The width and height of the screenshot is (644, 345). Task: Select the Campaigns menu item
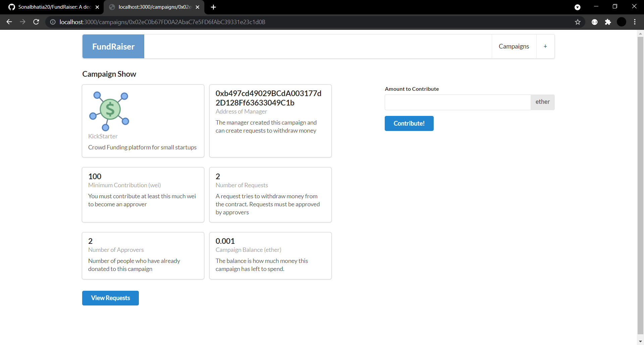(x=514, y=46)
